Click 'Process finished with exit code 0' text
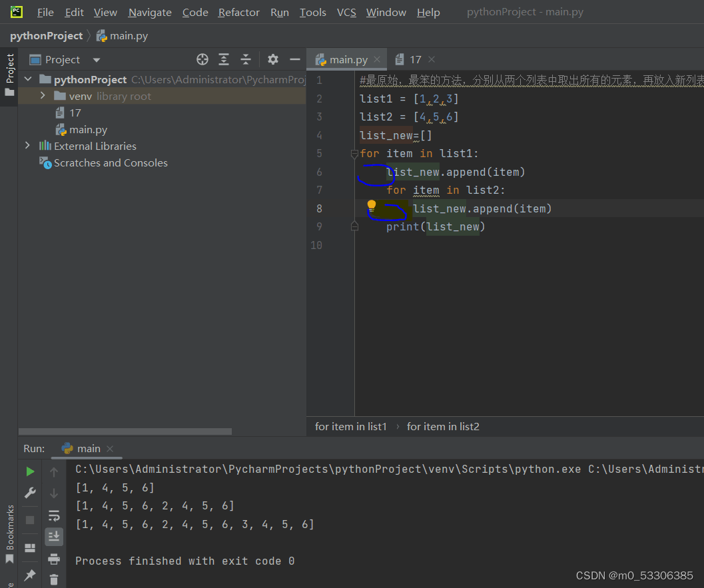Screen dimensions: 704x588 [185, 561]
